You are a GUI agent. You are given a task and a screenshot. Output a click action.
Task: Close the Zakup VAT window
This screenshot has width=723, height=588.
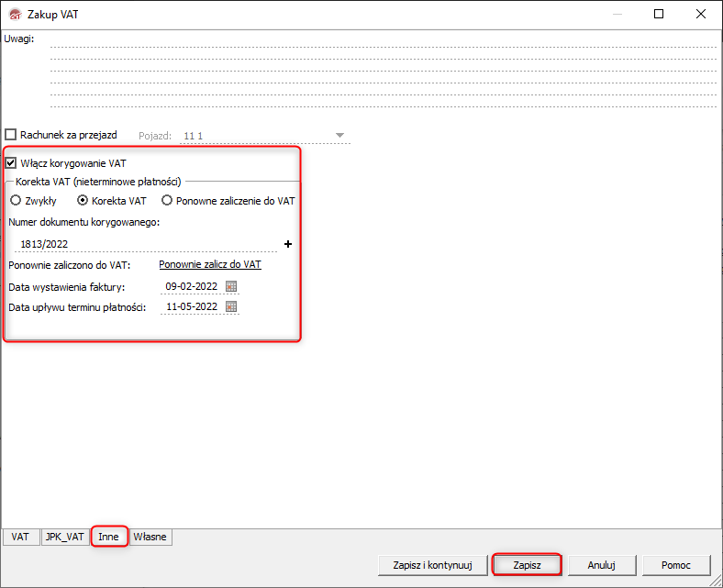point(701,15)
